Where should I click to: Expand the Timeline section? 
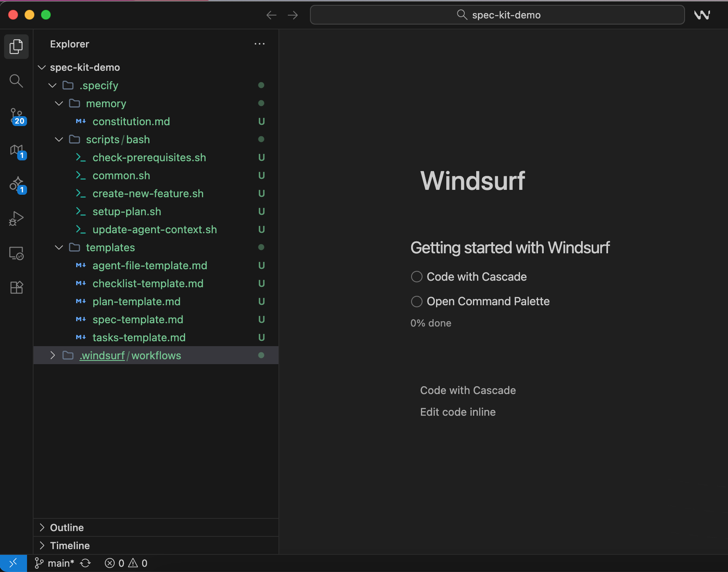point(70,545)
